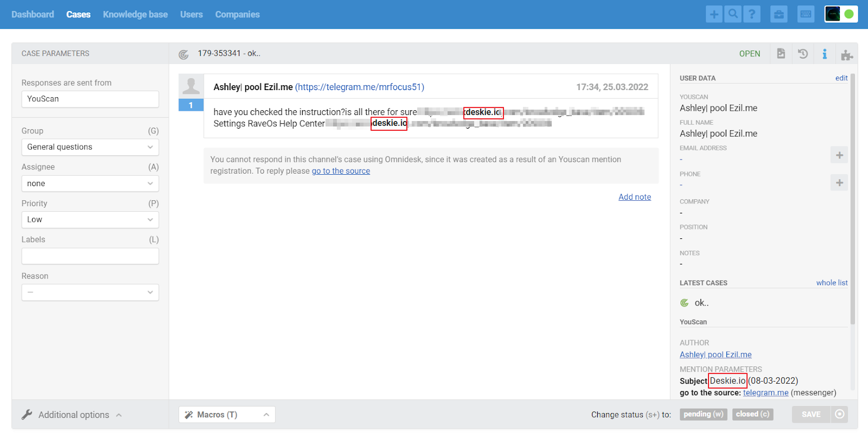Click the case title '179-353341 - ok..'
This screenshot has height=438, width=868.
(229, 53)
